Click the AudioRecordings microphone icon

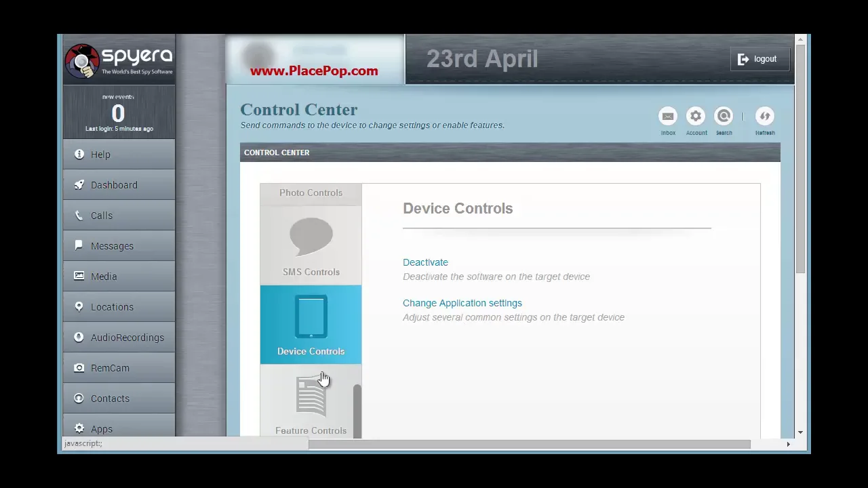[79, 338]
